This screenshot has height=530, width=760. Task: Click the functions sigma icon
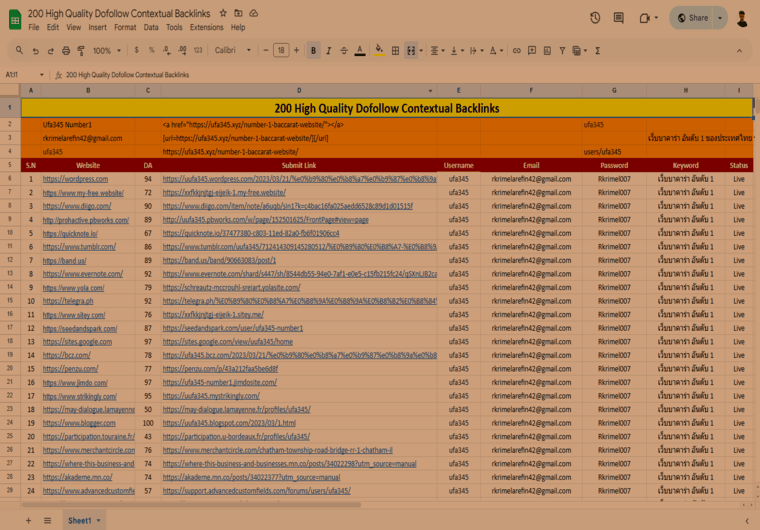[597, 50]
